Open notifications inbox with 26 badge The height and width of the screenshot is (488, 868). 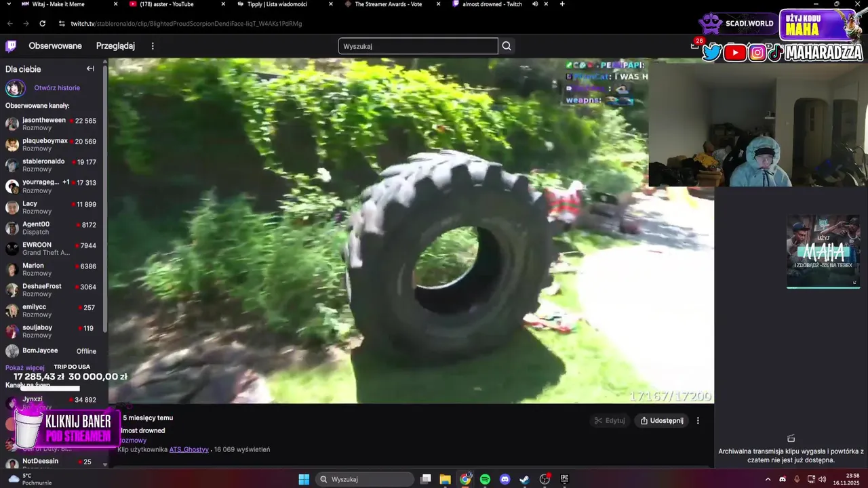[694, 45]
